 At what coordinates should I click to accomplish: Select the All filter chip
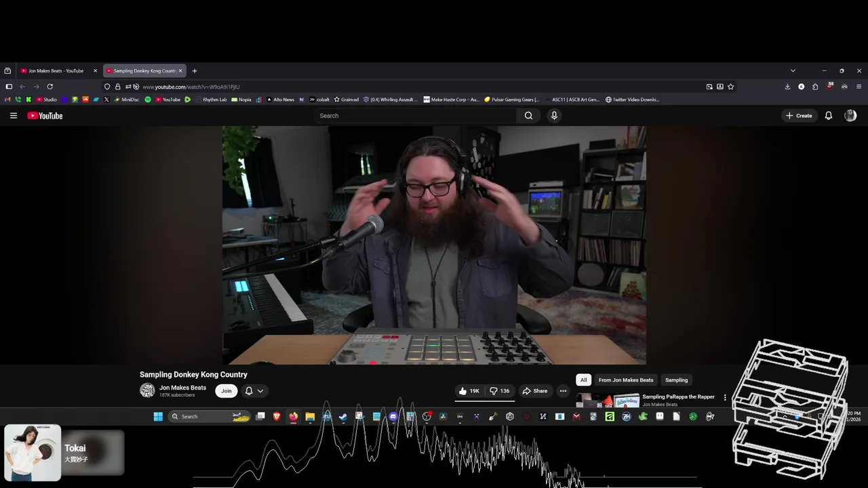(583, 380)
